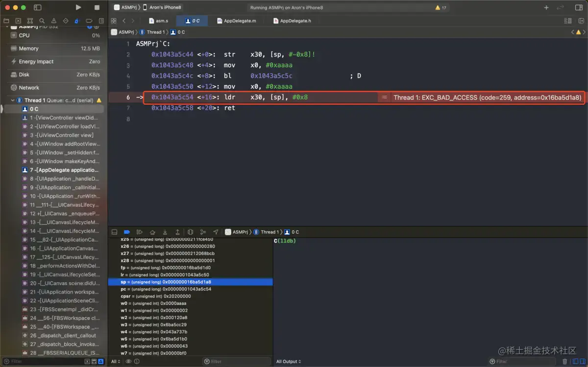Click the Library double-arrow toolbar icon
This screenshot has width=588, height=367.
(x=560, y=7)
